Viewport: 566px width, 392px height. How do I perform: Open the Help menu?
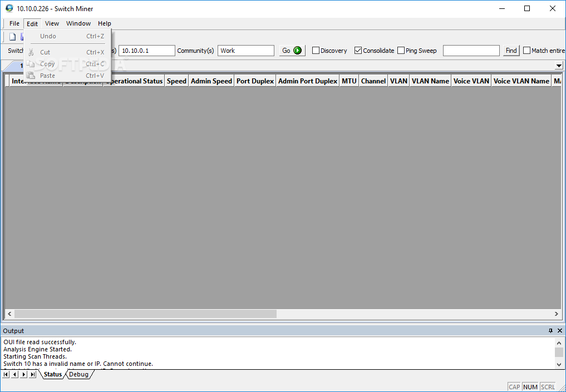(104, 23)
